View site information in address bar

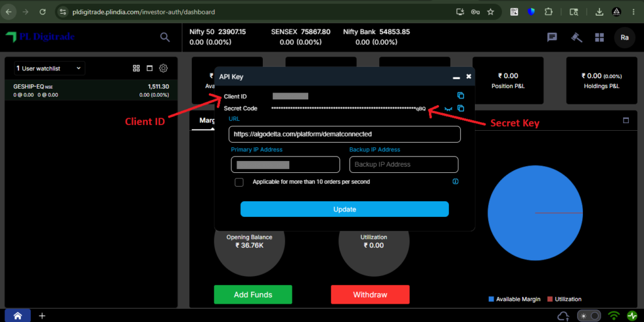point(63,12)
